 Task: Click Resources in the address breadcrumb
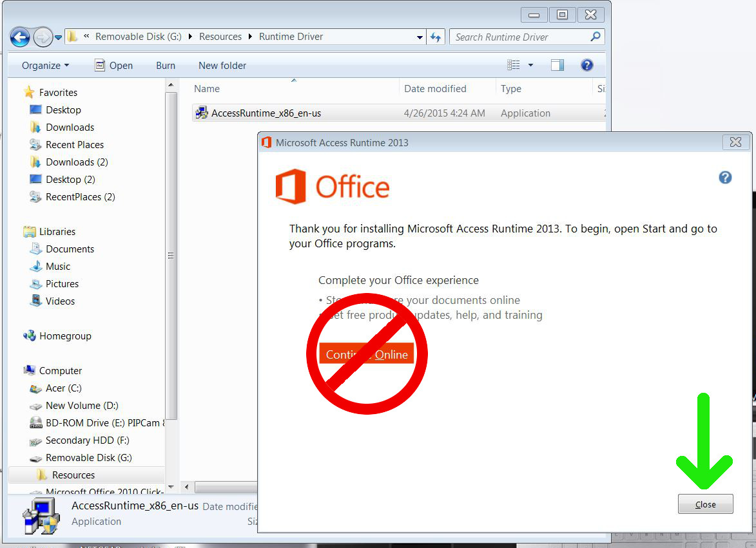pos(220,37)
